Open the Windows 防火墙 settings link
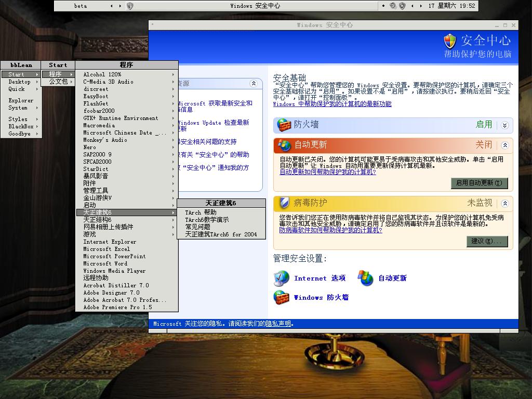The image size is (532, 399). (321, 298)
